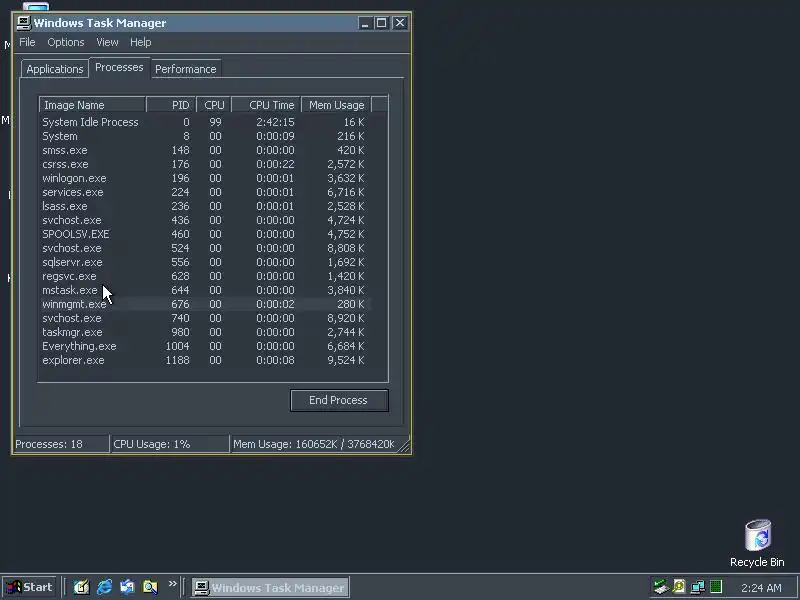
Task: Select the regsvc.exe process
Action: [x=204, y=276]
